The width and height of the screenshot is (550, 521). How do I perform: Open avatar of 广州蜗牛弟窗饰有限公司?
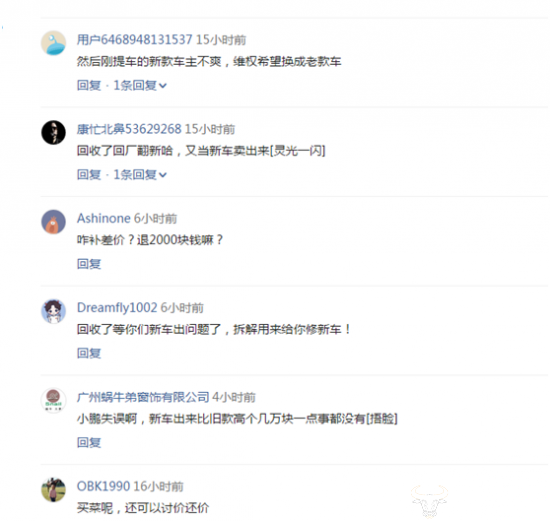(x=53, y=400)
